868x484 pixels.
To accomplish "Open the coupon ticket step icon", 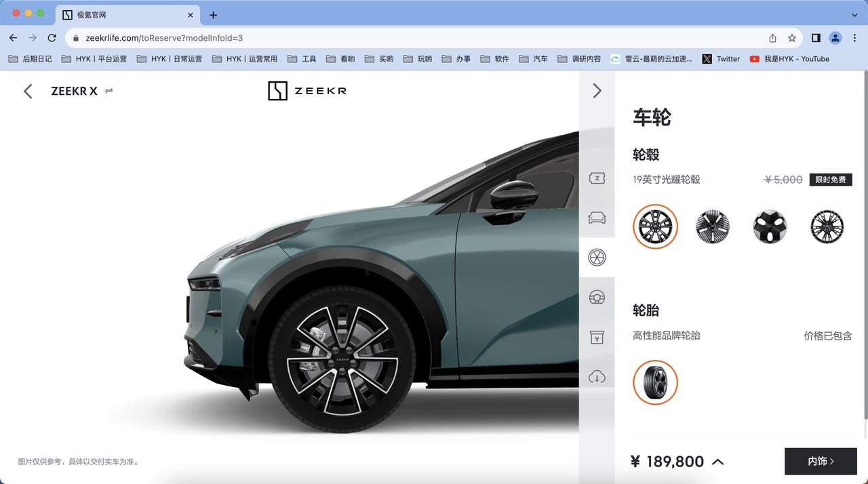I will click(x=597, y=178).
